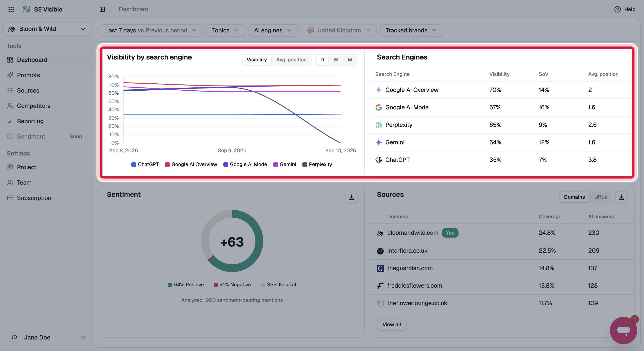Select monthly M granularity

350,59
